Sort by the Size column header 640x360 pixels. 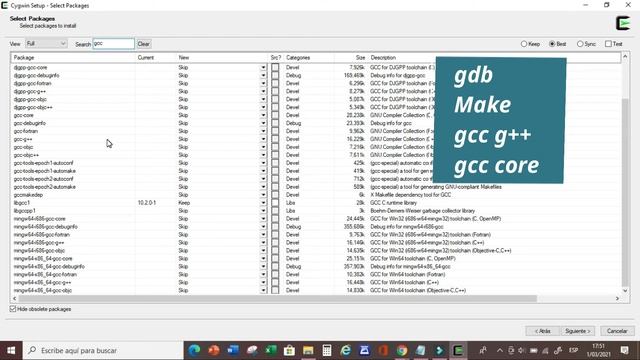351,58
